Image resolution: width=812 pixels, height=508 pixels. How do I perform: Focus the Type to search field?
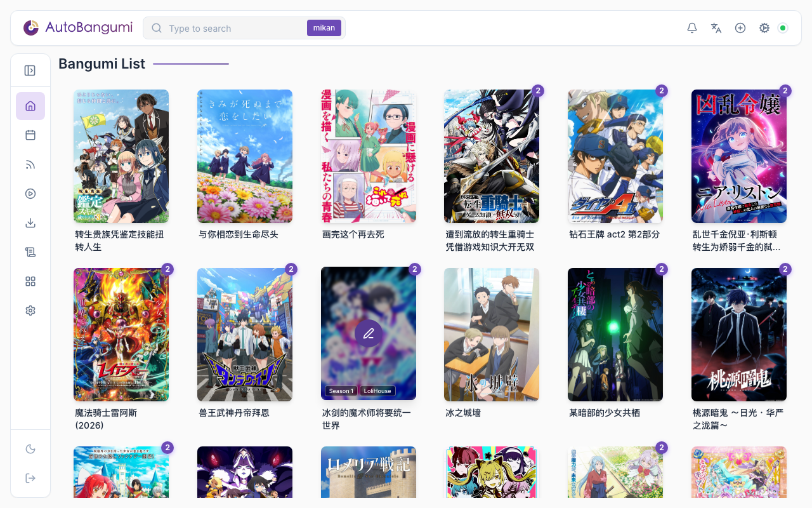(x=235, y=28)
